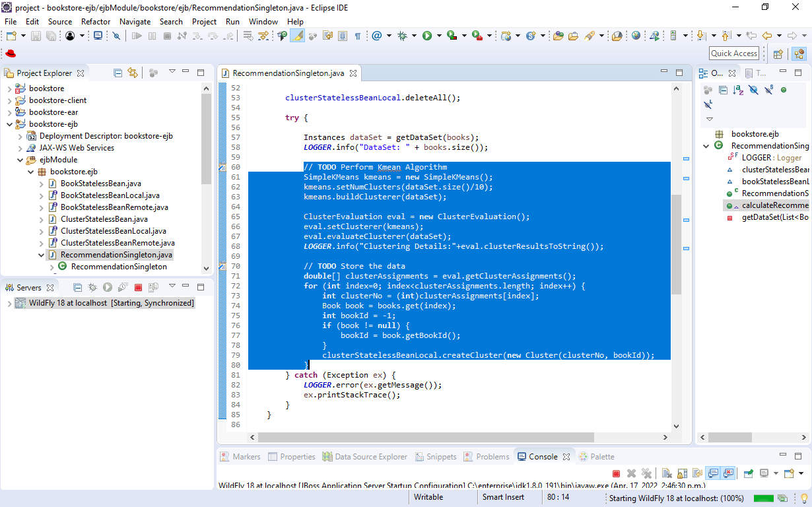Click the Save All toolbar icon
The image size is (812, 507).
click(51, 36)
